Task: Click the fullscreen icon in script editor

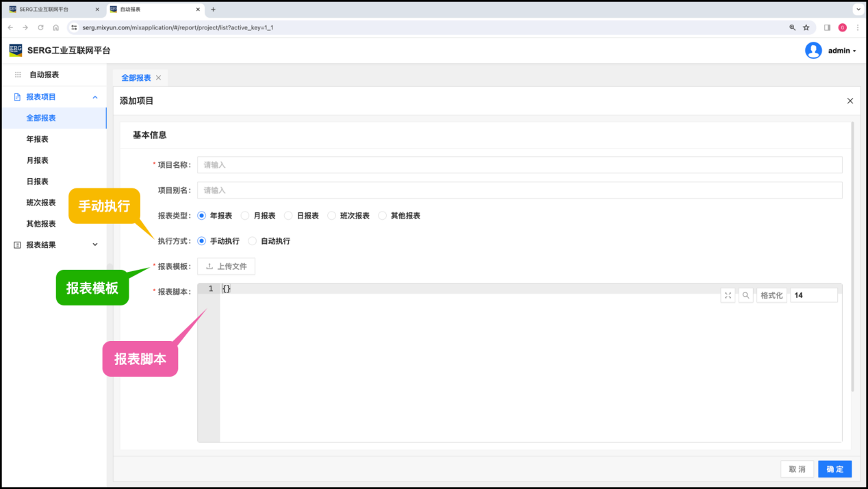Action: coord(728,295)
